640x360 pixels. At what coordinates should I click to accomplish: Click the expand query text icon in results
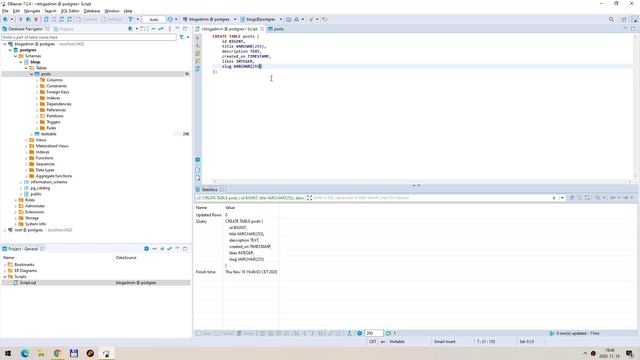[309, 198]
